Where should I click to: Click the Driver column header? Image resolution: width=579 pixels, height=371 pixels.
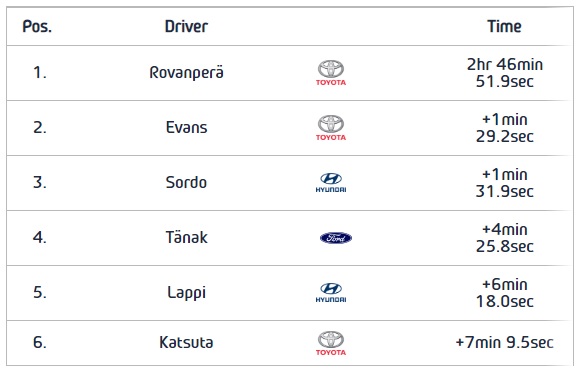pos(186,27)
